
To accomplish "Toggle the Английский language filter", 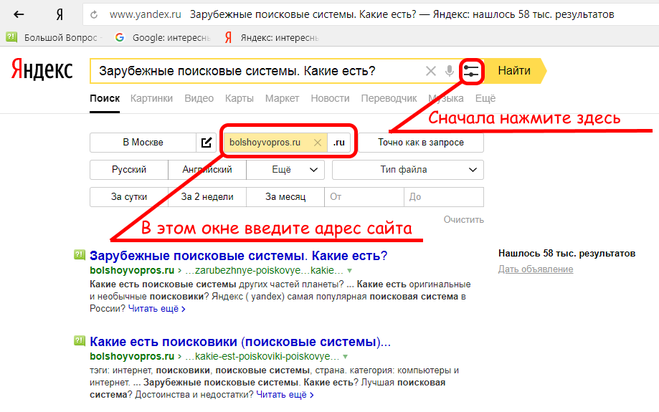I will point(207,170).
